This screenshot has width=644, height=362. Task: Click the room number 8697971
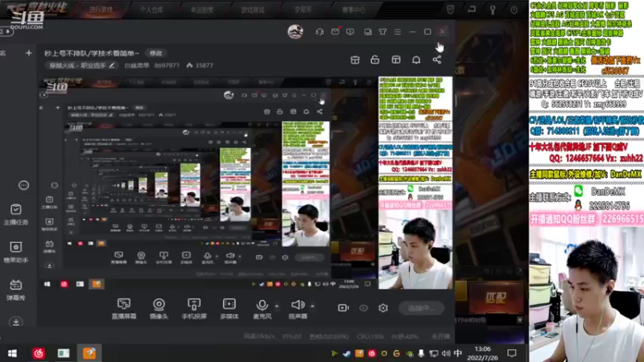[167, 65]
